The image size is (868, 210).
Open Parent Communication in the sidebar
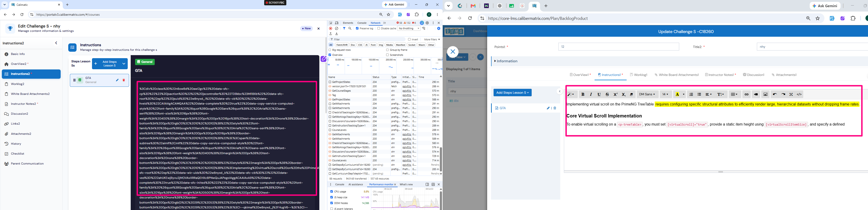pyautogui.click(x=27, y=164)
